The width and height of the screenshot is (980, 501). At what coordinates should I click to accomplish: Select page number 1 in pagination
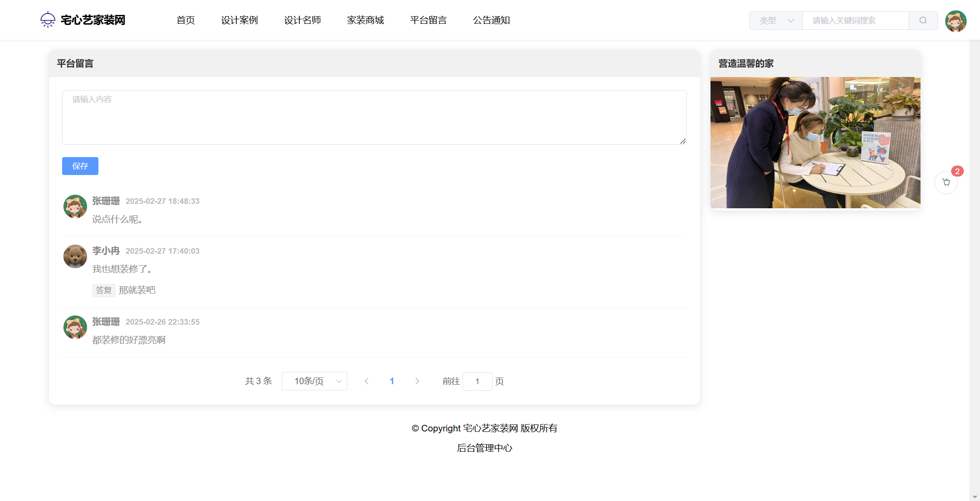(x=392, y=381)
